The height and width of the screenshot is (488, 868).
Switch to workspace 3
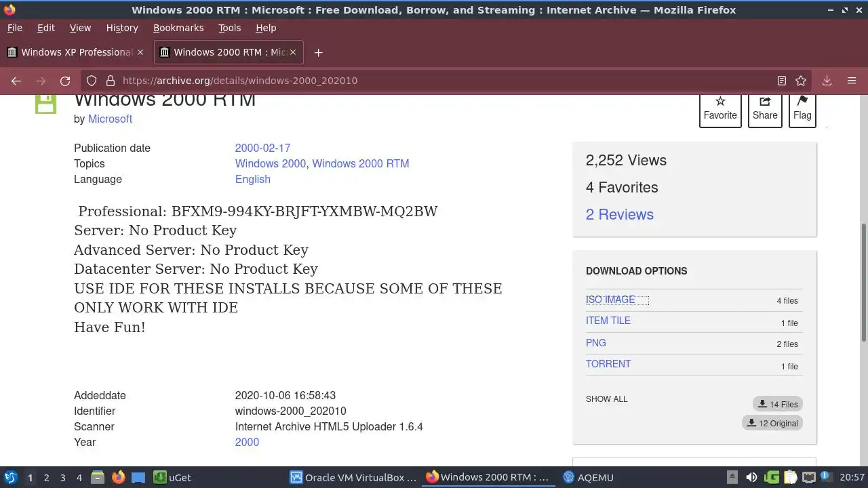click(x=62, y=478)
